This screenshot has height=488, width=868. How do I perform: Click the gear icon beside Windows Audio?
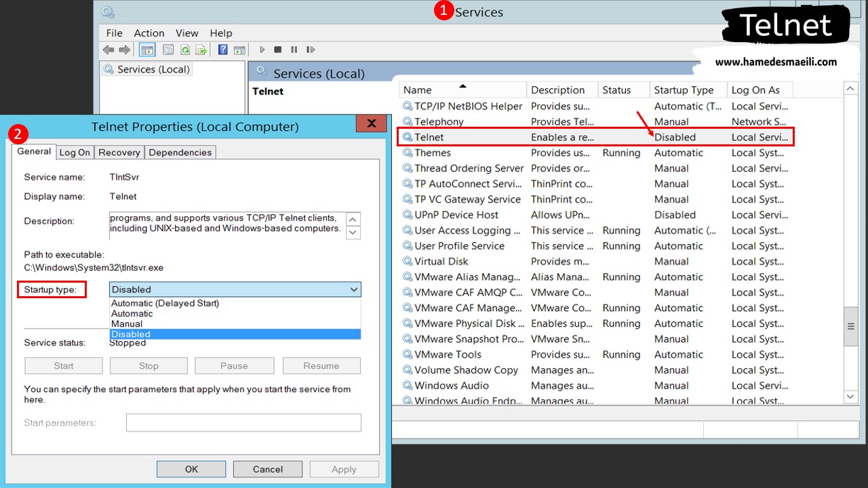click(x=407, y=386)
